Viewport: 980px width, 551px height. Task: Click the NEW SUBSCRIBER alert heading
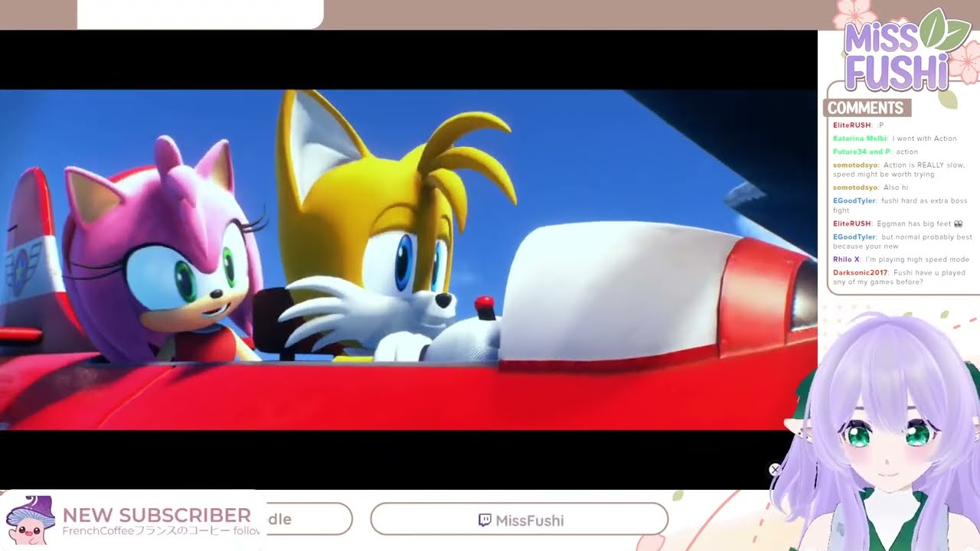(x=157, y=515)
